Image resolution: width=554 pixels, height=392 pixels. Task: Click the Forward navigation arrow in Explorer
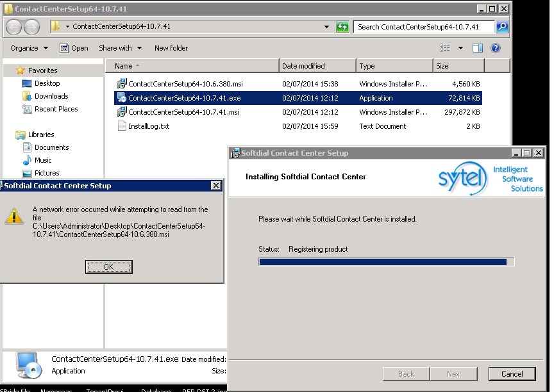pyautogui.click(x=32, y=27)
